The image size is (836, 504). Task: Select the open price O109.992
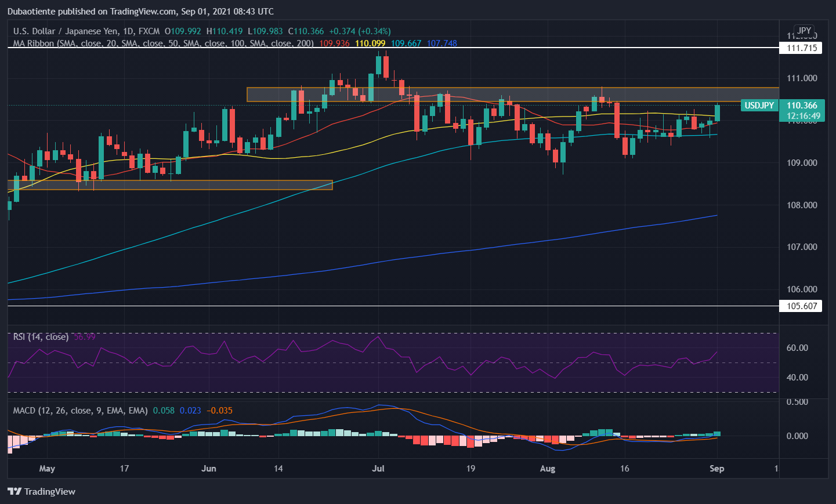pyautogui.click(x=183, y=31)
